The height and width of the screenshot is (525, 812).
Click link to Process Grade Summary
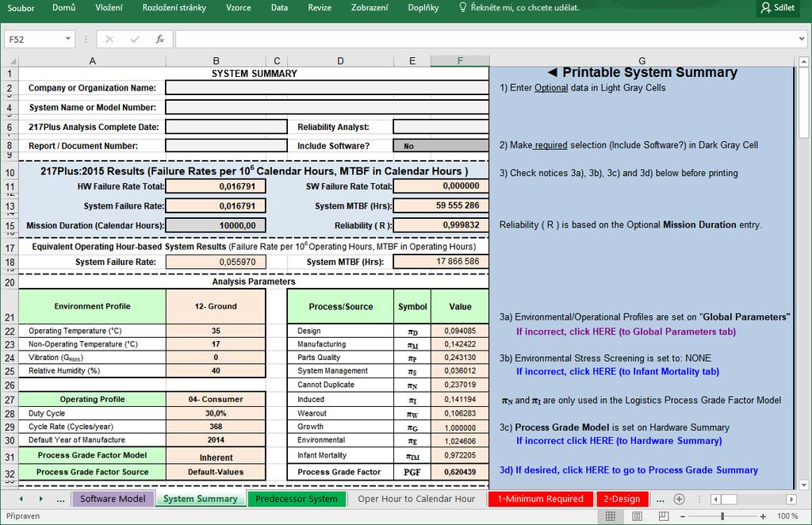click(x=629, y=470)
